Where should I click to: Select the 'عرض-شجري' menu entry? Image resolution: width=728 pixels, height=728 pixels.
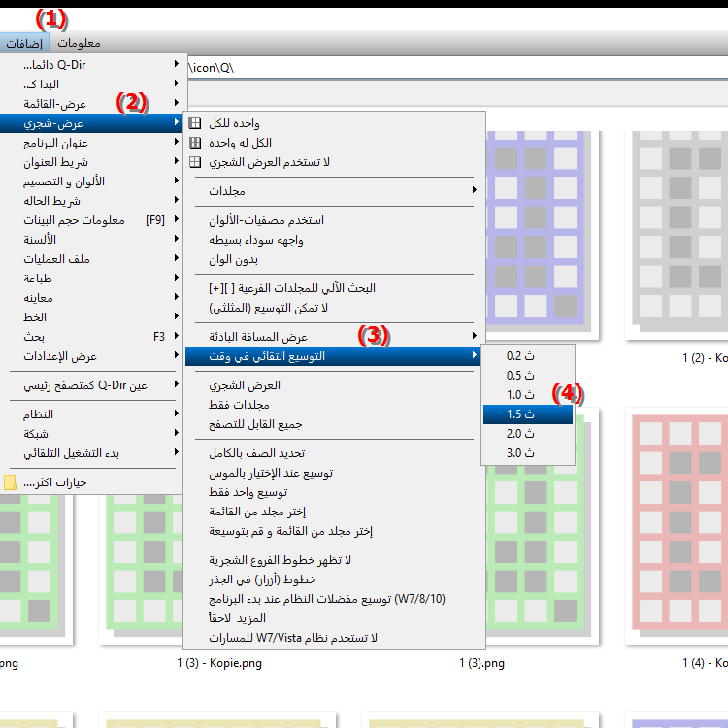(91, 123)
